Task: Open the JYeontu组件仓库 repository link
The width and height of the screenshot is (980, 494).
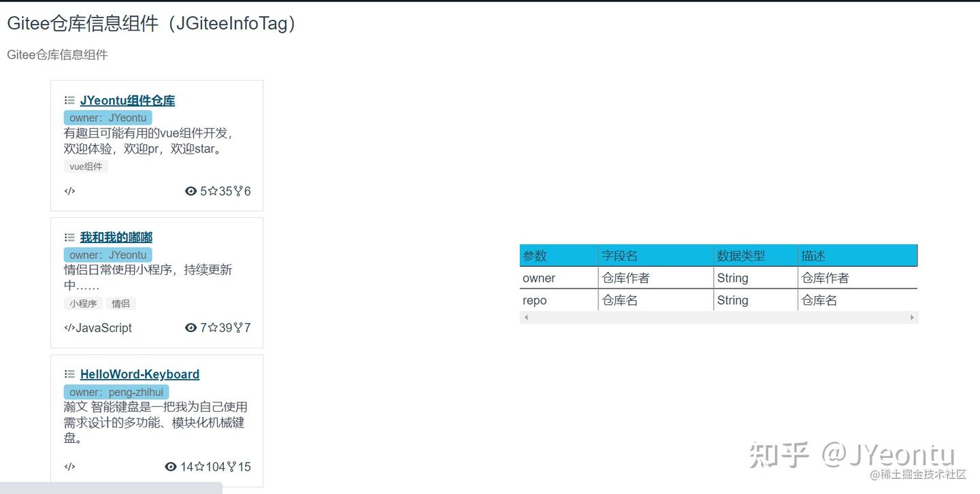Action: click(127, 100)
